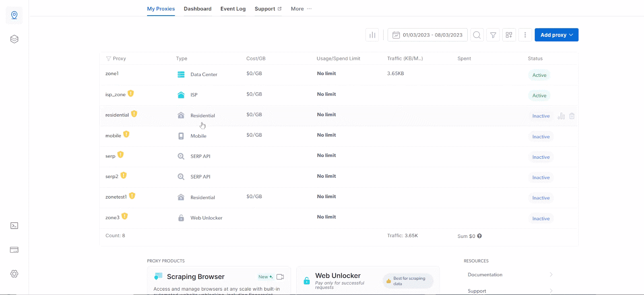Click the SERP API icon in serp row
Screen dimensions: 644x295
click(181, 156)
